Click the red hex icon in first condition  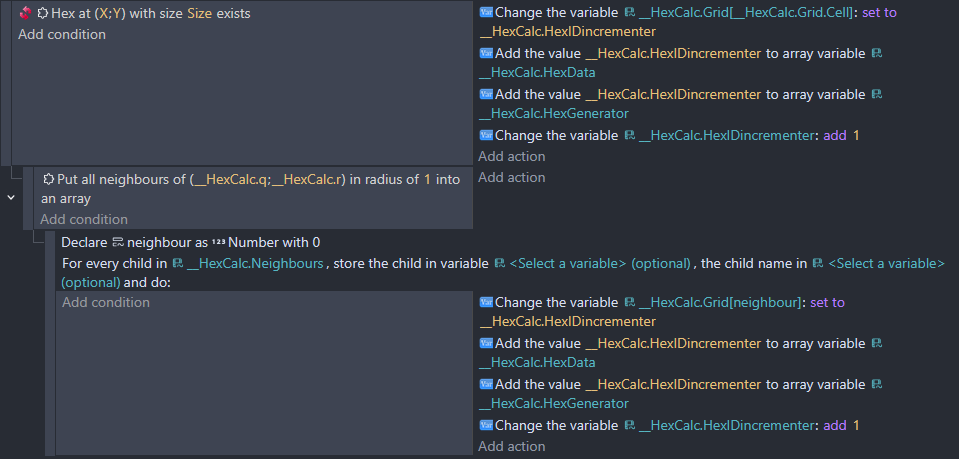(25, 14)
